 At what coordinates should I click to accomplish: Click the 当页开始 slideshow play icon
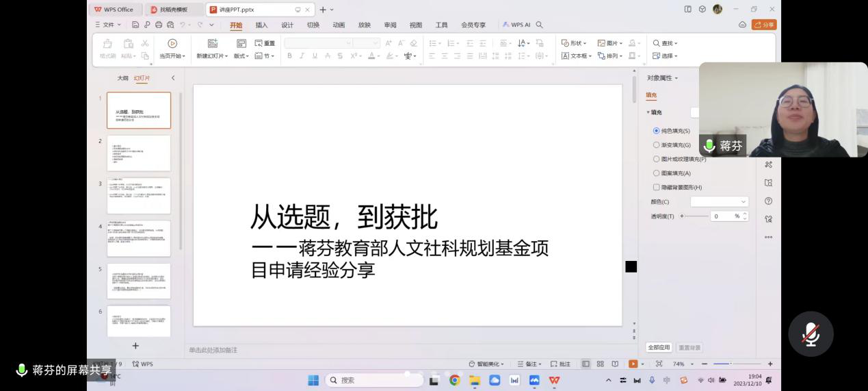point(172,43)
